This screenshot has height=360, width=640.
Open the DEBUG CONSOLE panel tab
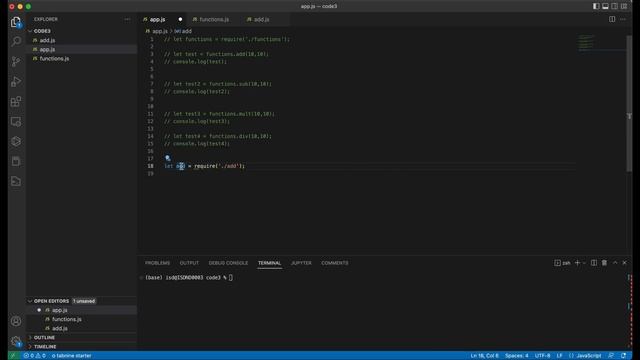tap(228, 263)
